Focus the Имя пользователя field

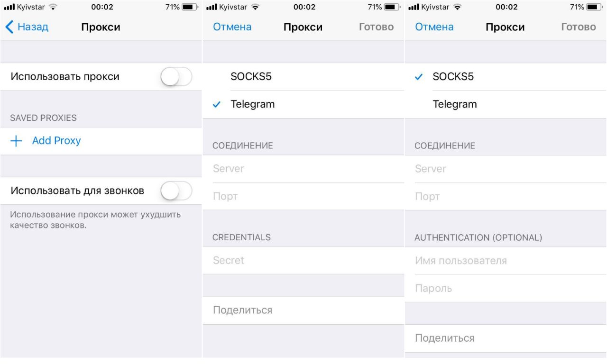506,261
